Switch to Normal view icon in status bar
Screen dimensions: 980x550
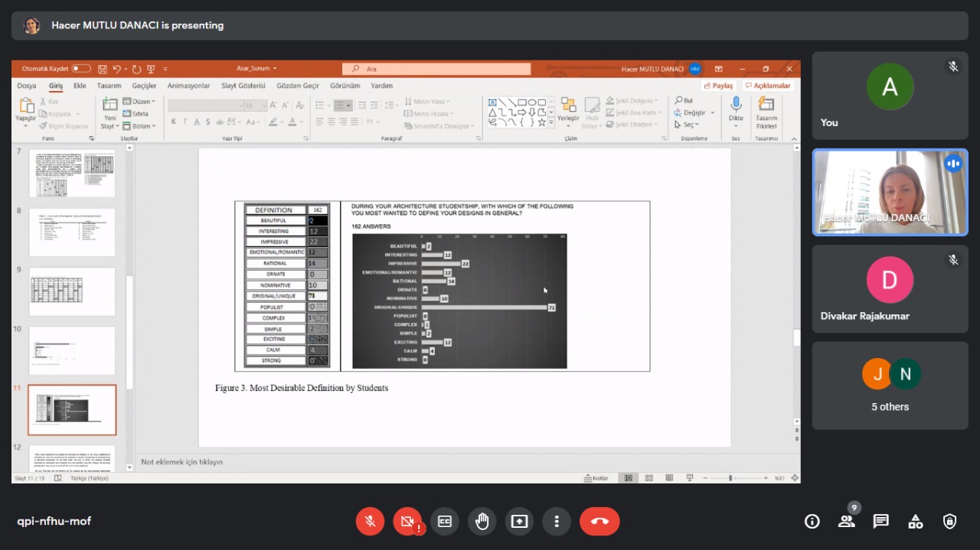629,478
